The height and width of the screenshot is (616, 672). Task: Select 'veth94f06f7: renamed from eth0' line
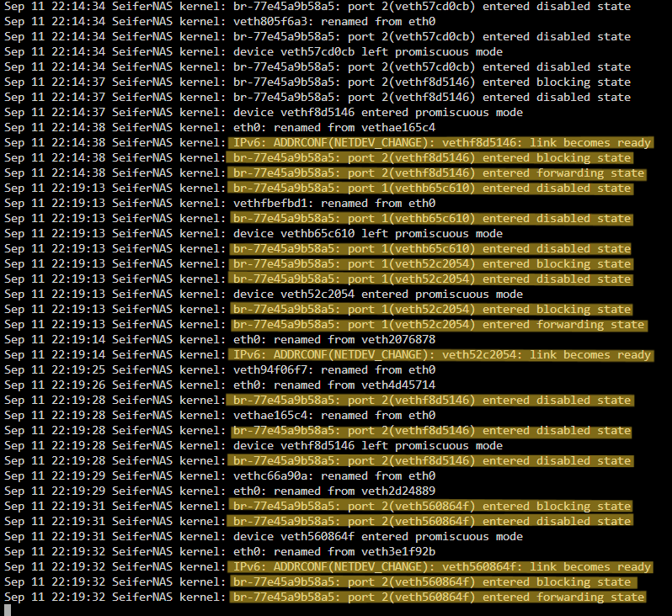coord(220,370)
